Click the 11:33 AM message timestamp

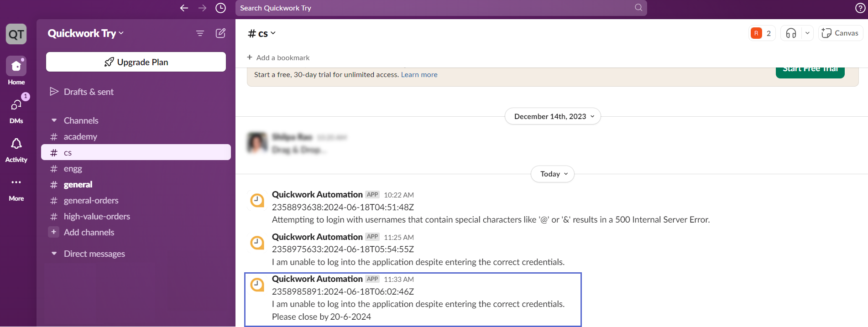coord(399,279)
